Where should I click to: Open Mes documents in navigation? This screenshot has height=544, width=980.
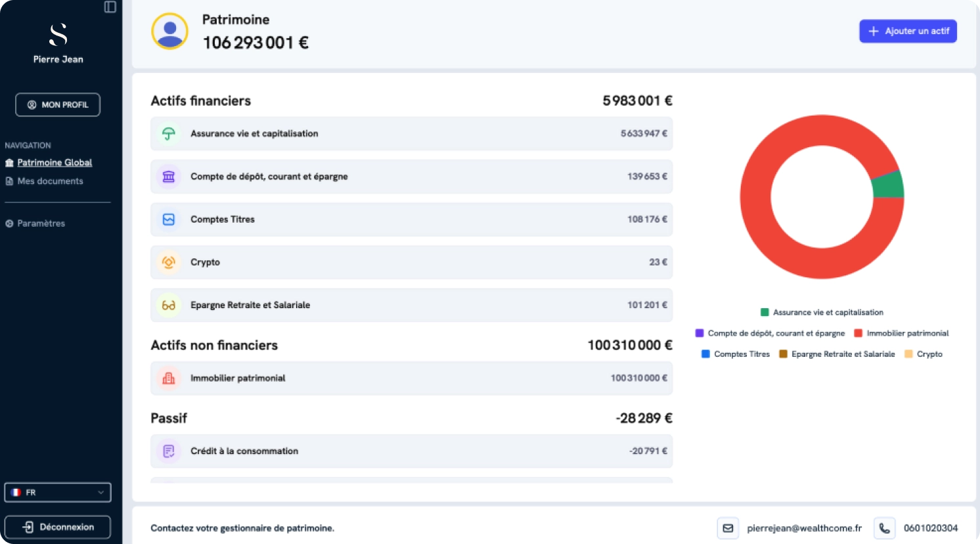(x=50, y=181)
